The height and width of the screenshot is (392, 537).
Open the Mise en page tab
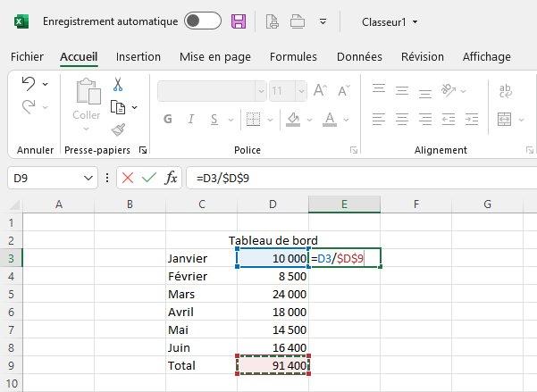click(x=215, y=56)
